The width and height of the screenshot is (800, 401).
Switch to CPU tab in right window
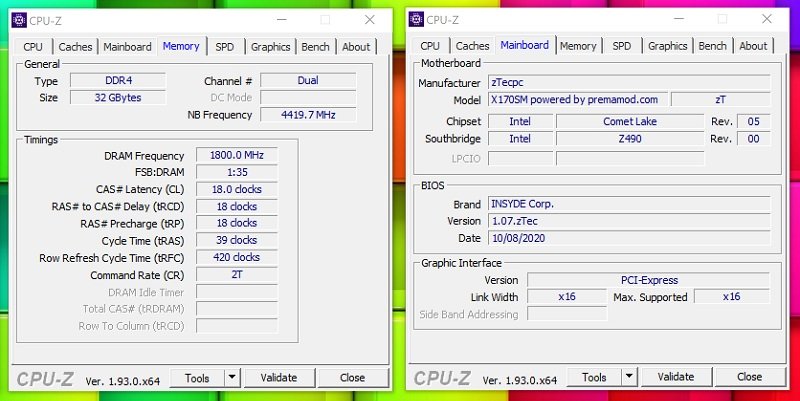430,45
